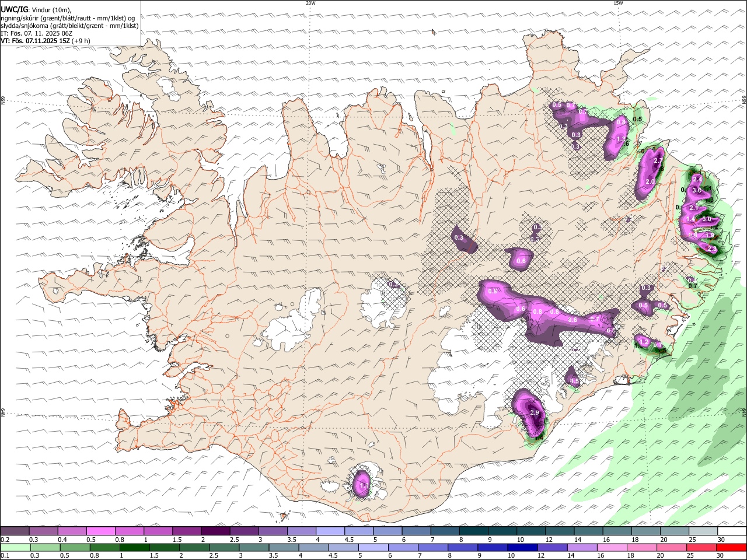Click the upper legend label 0.2

(4, 540)
